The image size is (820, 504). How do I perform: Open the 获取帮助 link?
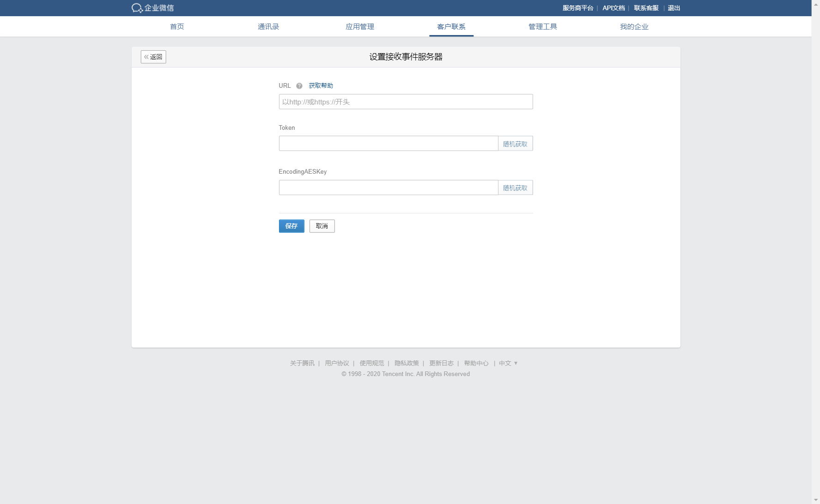point(321,85)
